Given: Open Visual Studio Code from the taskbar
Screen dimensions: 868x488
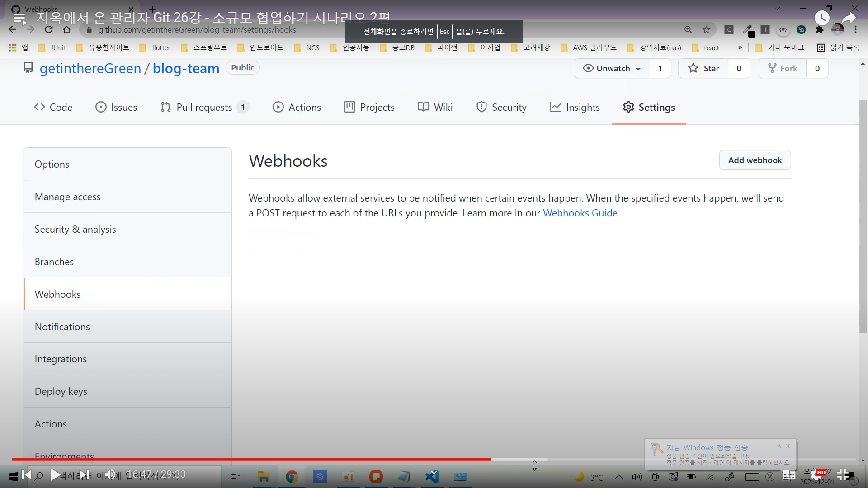Looking at the screenshot, I should click(432, 477).
